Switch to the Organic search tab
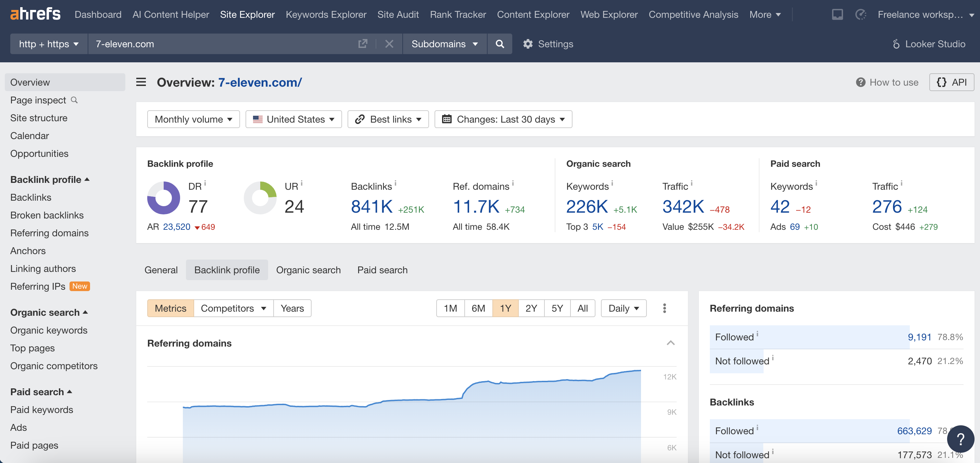This screenshot has width=980, height=463. click(308, 270)
